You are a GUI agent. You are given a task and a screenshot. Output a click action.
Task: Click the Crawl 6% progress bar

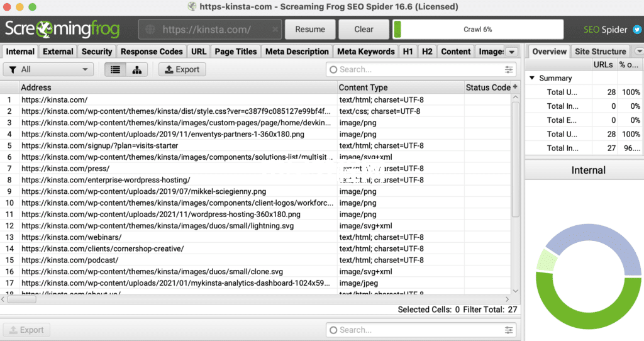[478, 30]
